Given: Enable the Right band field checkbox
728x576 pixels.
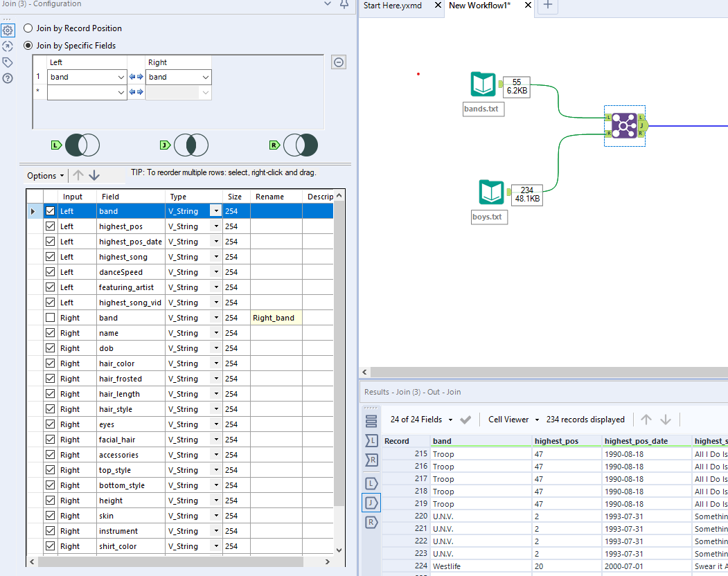Looking at the screenshot, I should click(50, 318).
